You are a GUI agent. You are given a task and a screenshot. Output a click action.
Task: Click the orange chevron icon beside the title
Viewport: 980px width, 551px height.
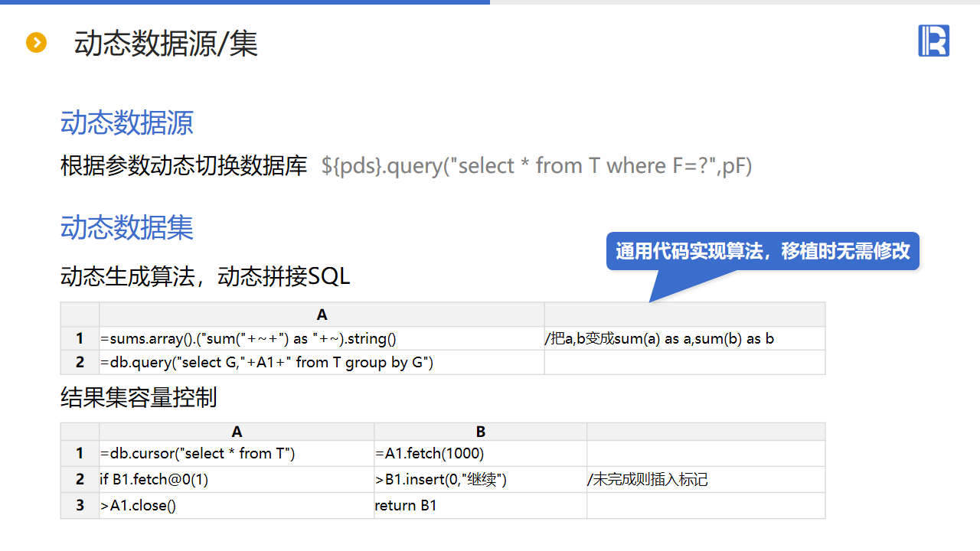pyautogui.click(x=36, y=43)
